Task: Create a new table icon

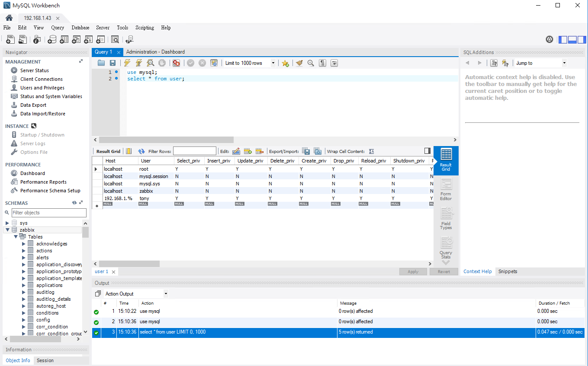Action: (x=64, y=39)
